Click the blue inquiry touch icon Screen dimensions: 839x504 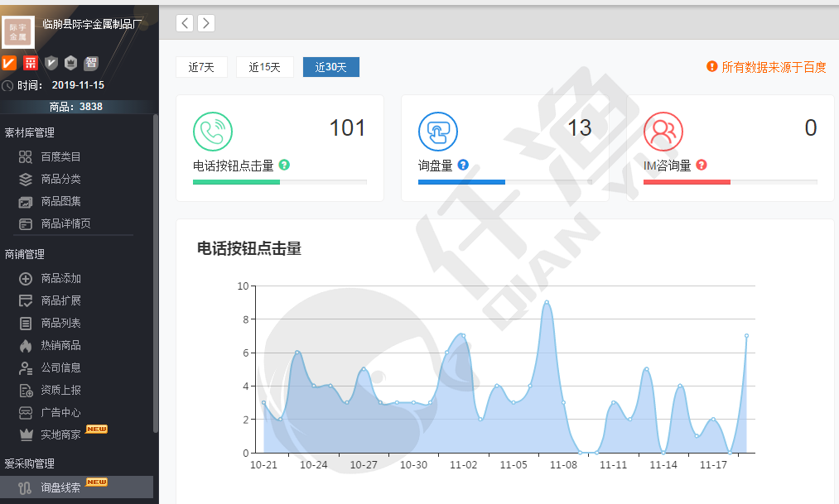click(x=438, y=132)
